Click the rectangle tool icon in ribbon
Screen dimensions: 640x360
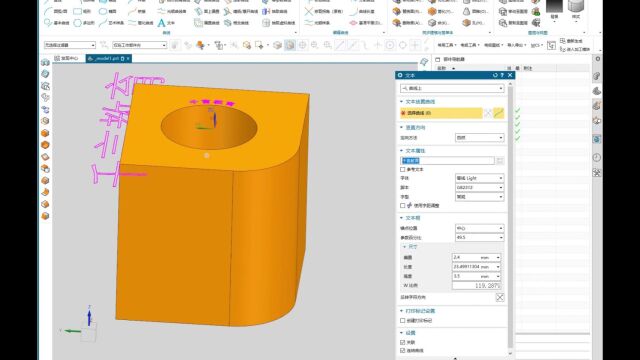(78, 11)
